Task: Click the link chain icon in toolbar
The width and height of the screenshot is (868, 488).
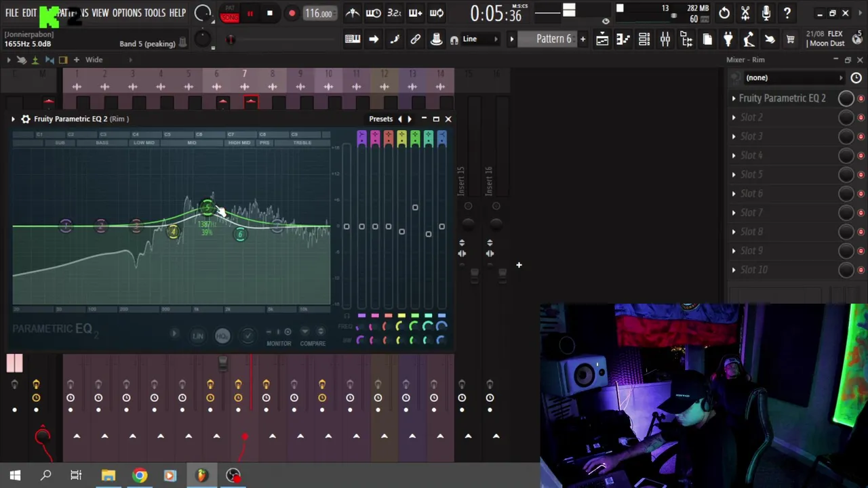Action: click(415, 39)
